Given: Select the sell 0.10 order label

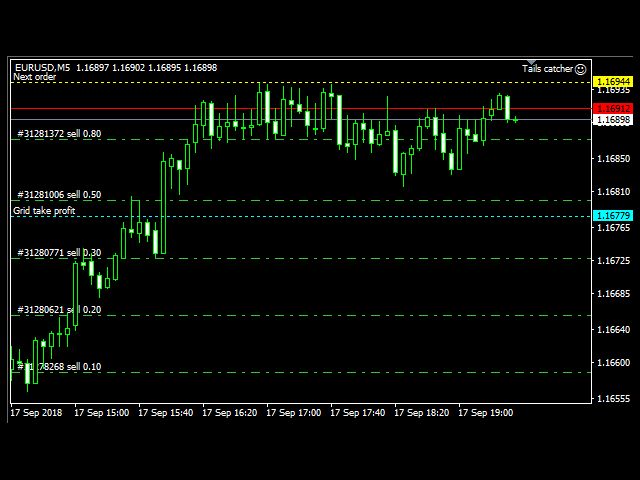Looking at the screenshot, I should point(59,367).
